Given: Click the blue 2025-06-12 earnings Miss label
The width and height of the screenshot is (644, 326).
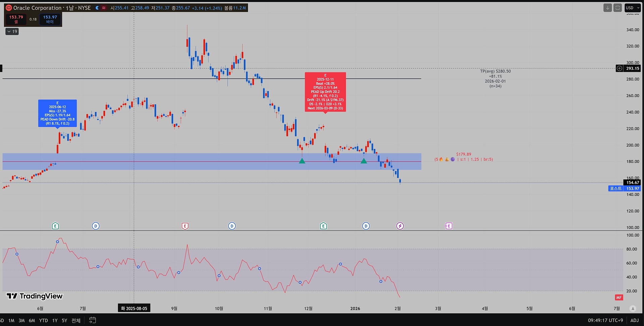Looking at the screenshot, I should (x=57, y=113).
